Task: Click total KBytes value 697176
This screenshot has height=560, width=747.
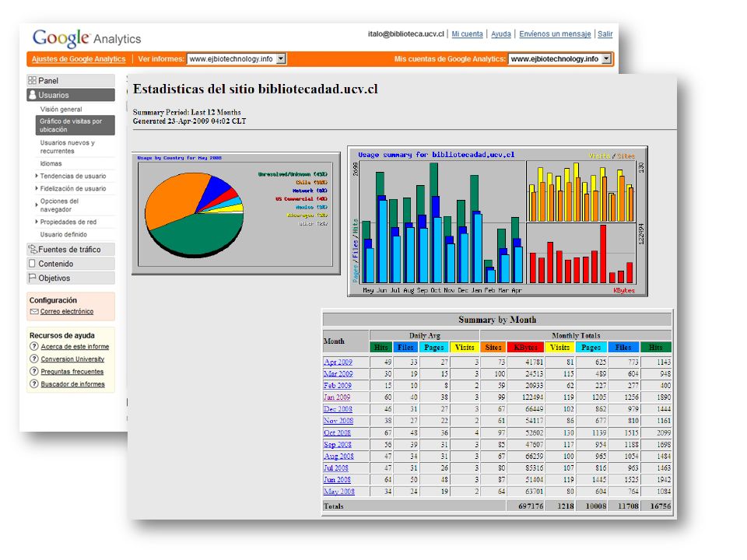Action: pos(531,506)
